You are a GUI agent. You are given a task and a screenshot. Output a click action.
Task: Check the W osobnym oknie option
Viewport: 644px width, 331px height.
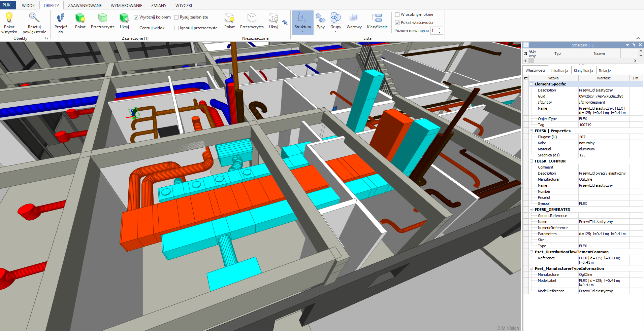(397, 14)
